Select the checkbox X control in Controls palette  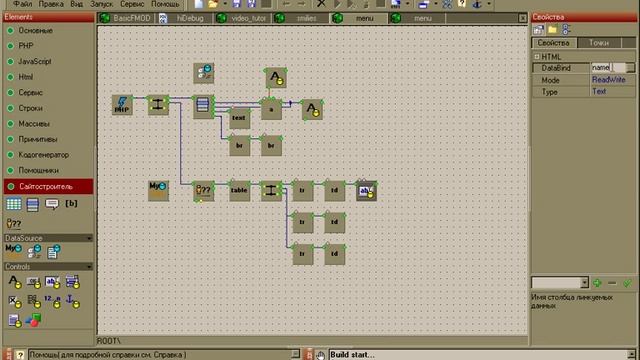pyautogui.click(x=15, y=301)
